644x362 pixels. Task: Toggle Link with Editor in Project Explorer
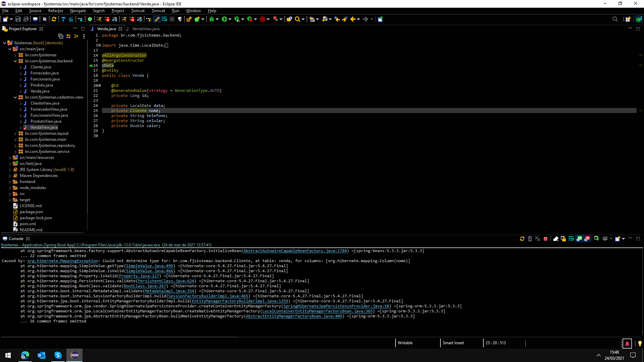coord(68,36)
